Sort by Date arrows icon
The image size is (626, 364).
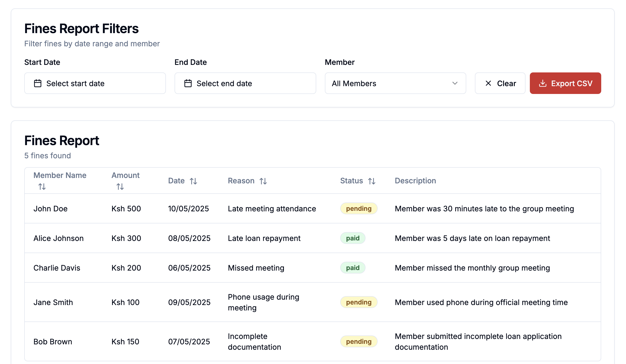click(x=193, y=181)
